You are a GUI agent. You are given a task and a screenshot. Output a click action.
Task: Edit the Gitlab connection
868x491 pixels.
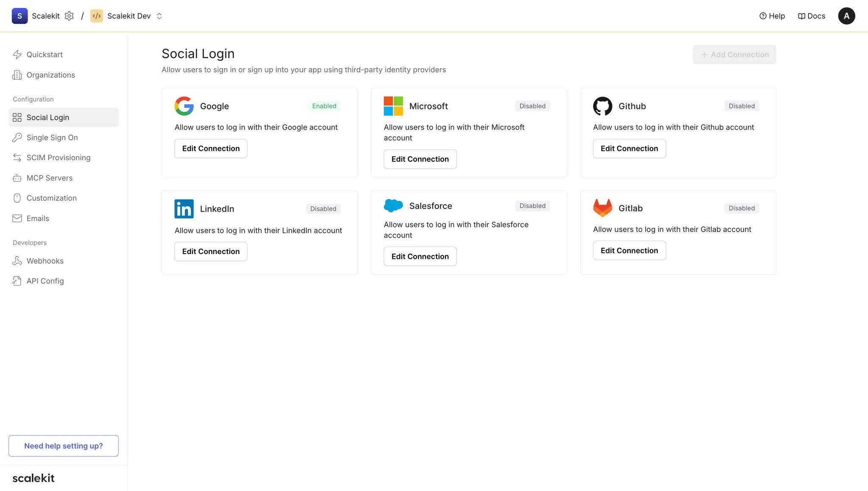tap(629, 250)
